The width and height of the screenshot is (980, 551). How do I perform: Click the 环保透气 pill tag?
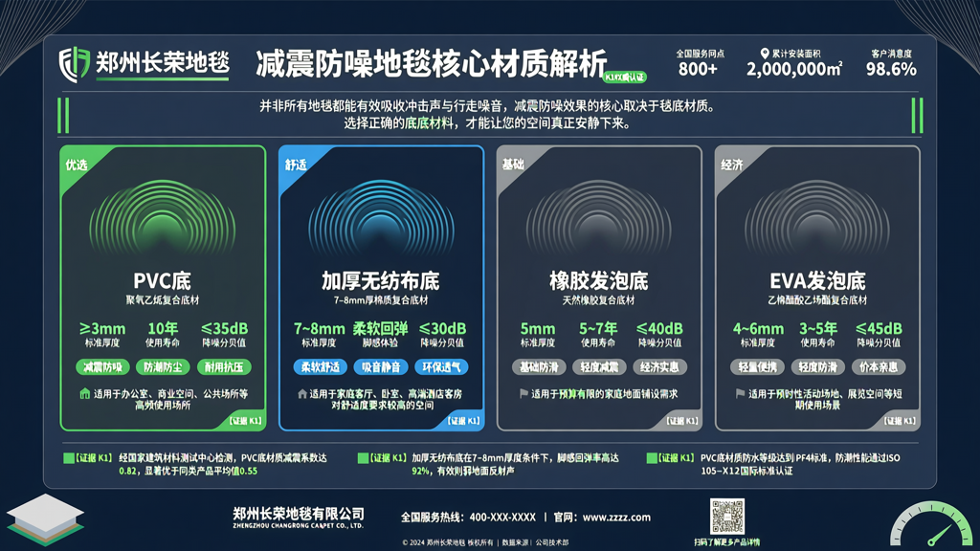pyautogui.click(x=441, y=367)
